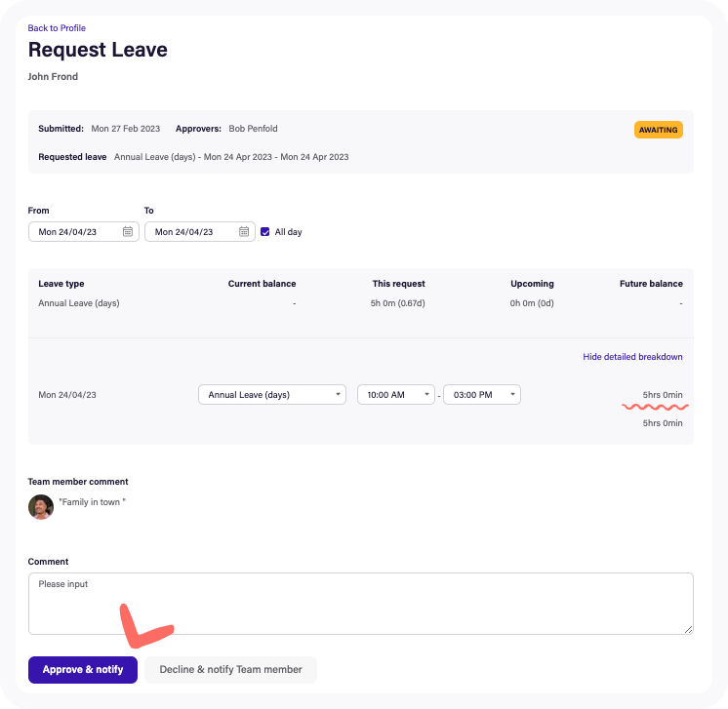Click the Request Leave page heading

pos(98,50)
